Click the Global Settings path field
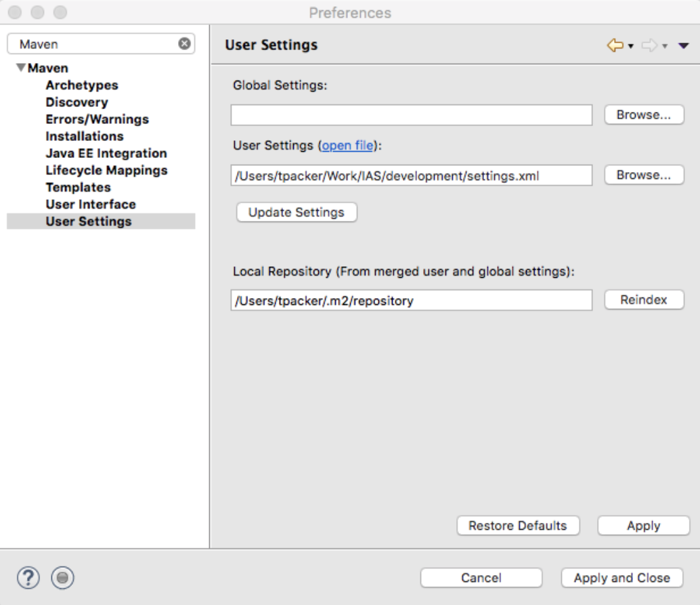Viewport: 700px width, 605px height. point(411,115)
